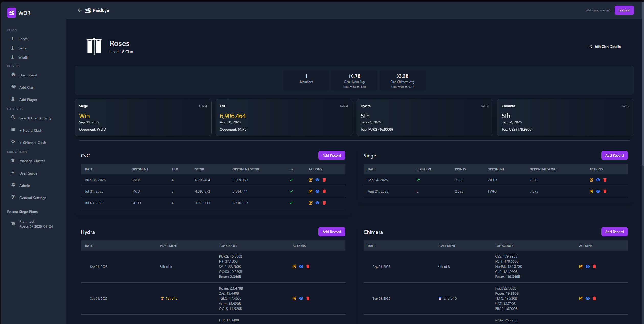Image resolution: width=644 pixels, height=324 pixels.
Task: Click the Add Clan icon
Action: (13, 87)
